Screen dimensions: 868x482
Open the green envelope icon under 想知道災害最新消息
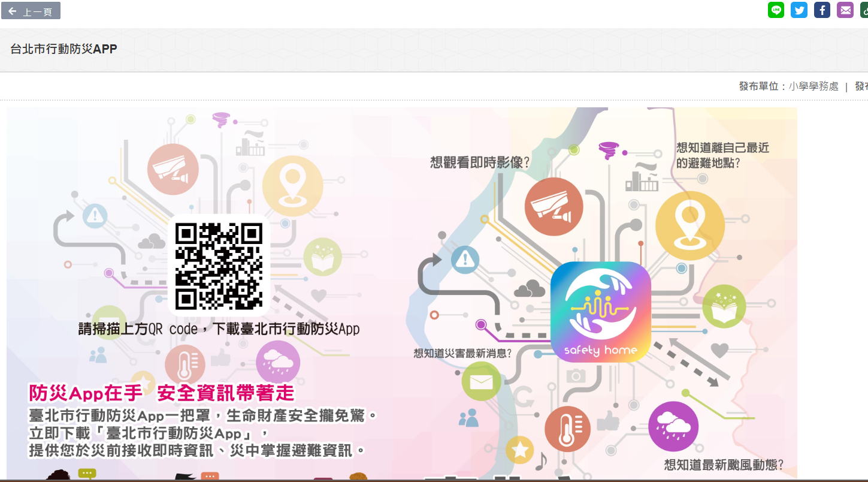point(481,381)
